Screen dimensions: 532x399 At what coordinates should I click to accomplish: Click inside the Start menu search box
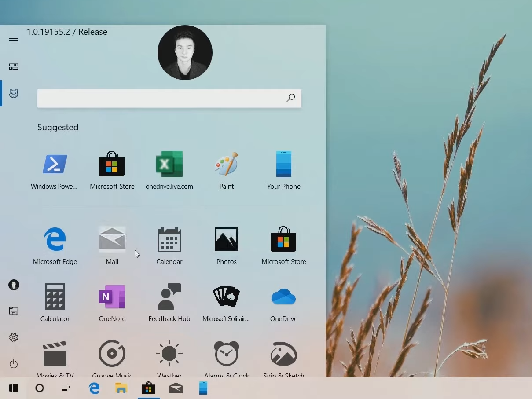pos(161,99)
